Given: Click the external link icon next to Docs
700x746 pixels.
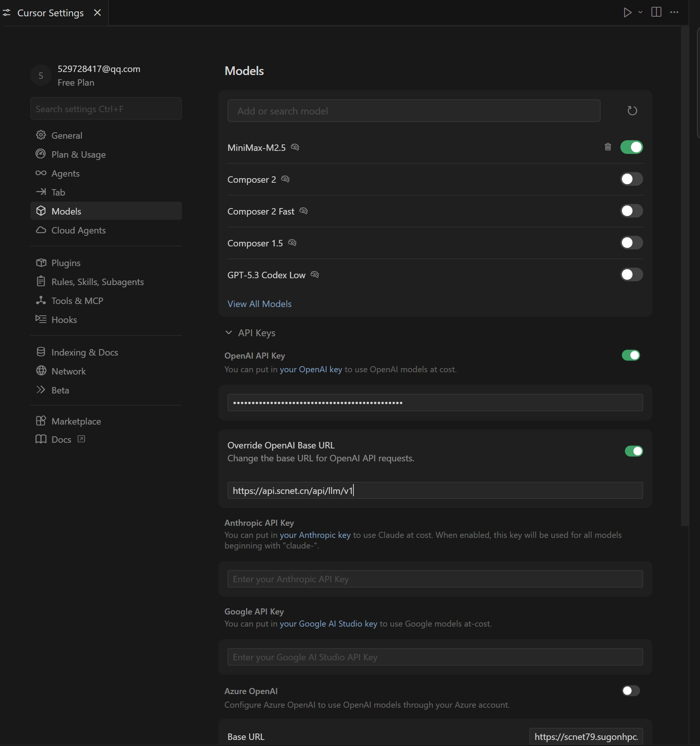Looking at the screenshot, I should 81,439.
